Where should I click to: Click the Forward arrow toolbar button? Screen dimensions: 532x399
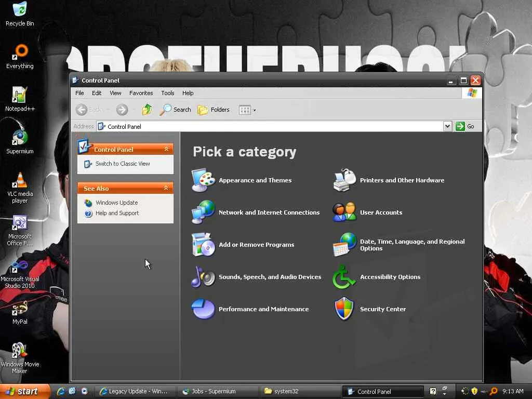click(122, 110)
